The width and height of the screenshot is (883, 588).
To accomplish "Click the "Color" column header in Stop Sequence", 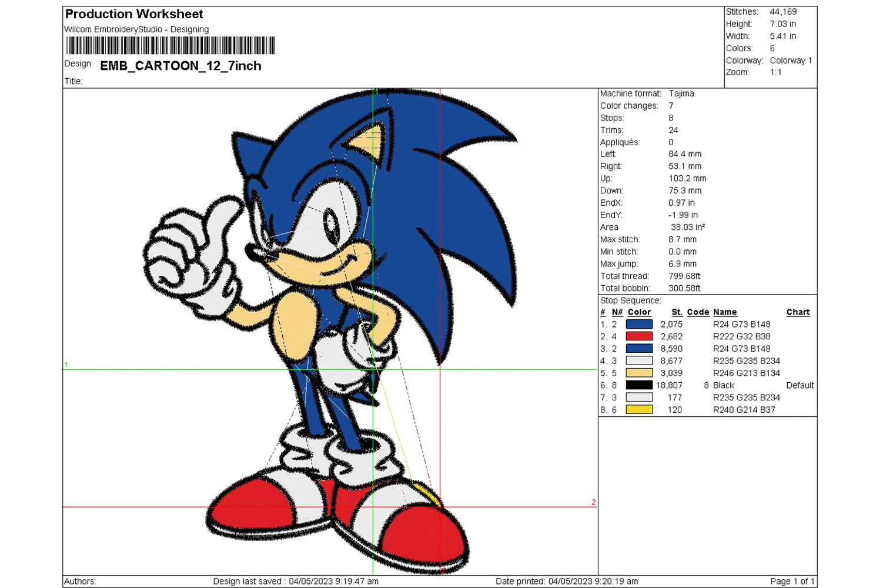I will (639, 312).
